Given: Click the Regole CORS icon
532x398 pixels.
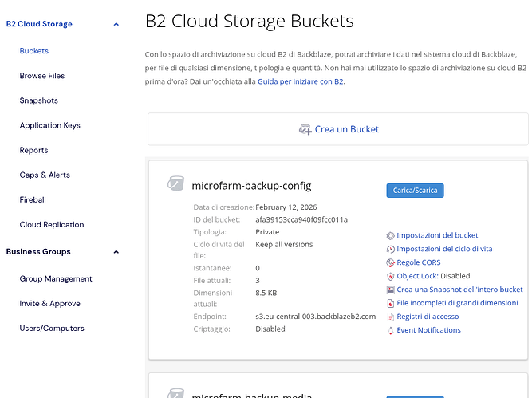Looking at the screenshot, I should point(391,262).
